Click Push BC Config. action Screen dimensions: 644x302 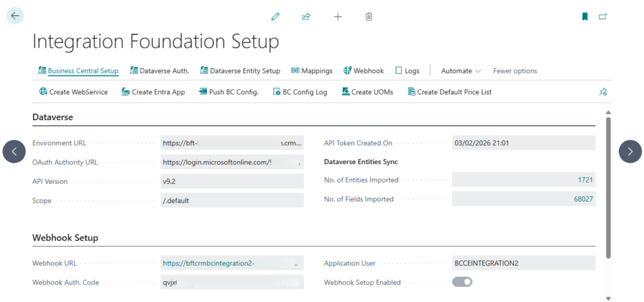(229, 92)
